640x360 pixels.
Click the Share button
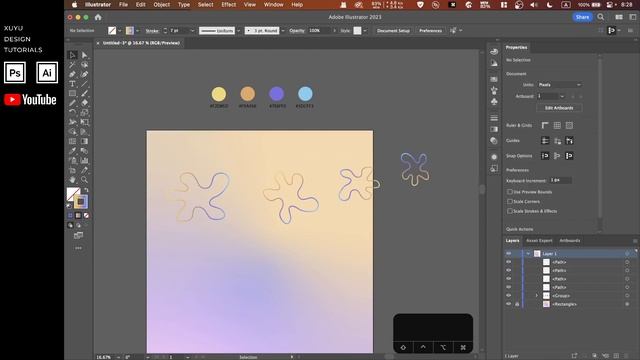(x=582, y=17)
